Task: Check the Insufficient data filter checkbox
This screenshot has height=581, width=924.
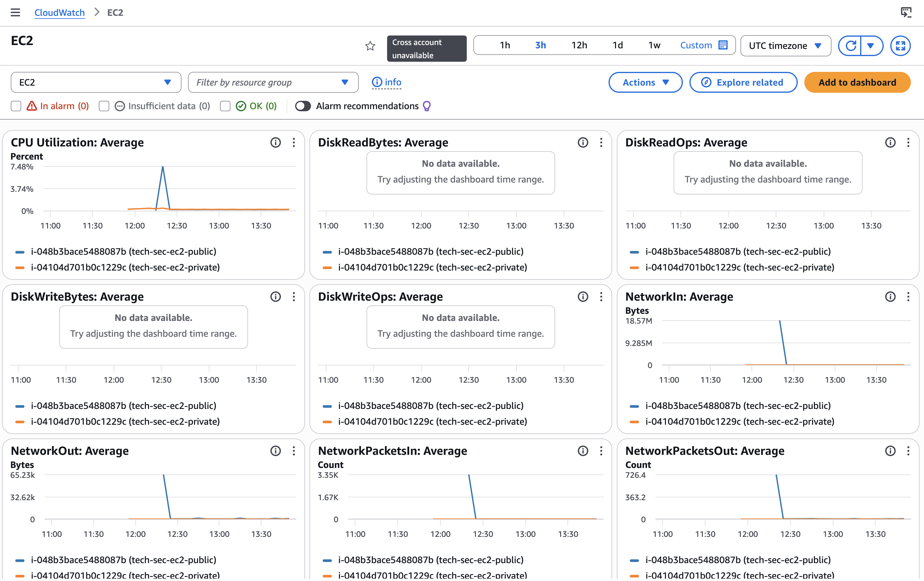Action: [x=104, y=106]
